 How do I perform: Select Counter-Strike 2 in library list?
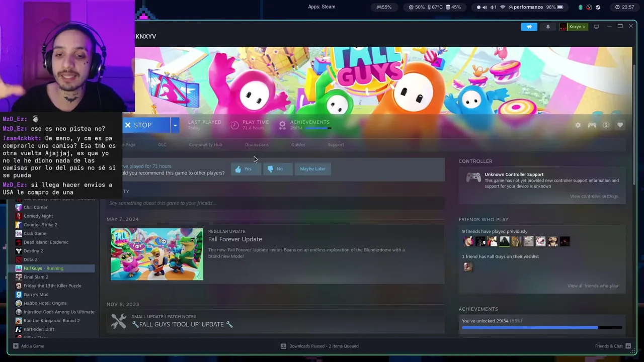(40, 225)
